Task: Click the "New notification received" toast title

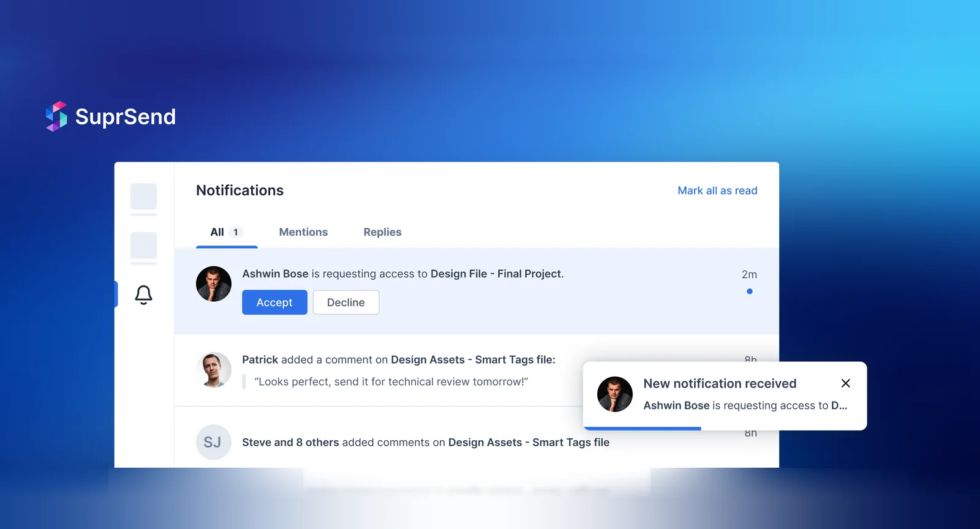Action: point(720,383)
